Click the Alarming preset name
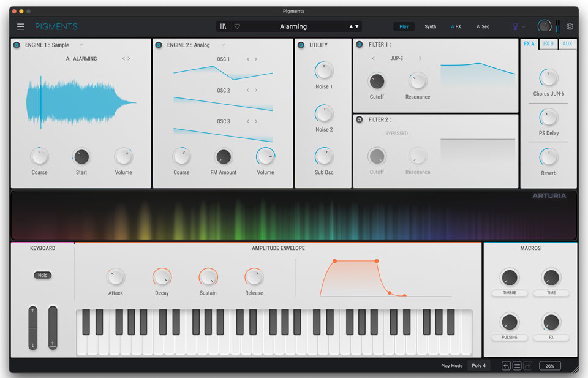 (293, 26)
